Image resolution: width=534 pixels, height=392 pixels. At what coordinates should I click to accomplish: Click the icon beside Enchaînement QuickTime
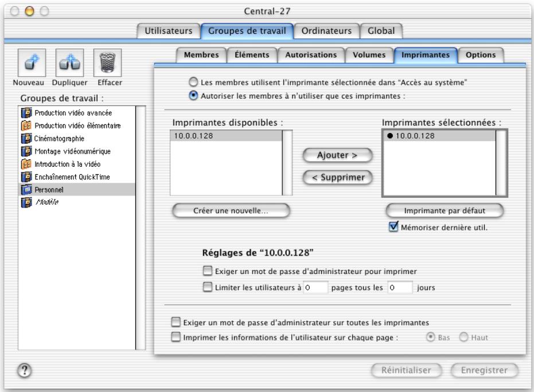[26, 177]
